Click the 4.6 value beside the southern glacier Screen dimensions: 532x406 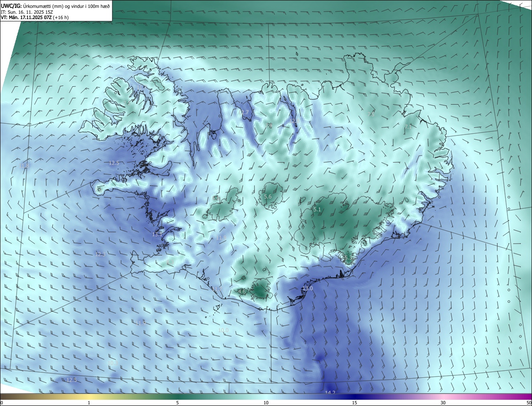(x=242, y=292)
